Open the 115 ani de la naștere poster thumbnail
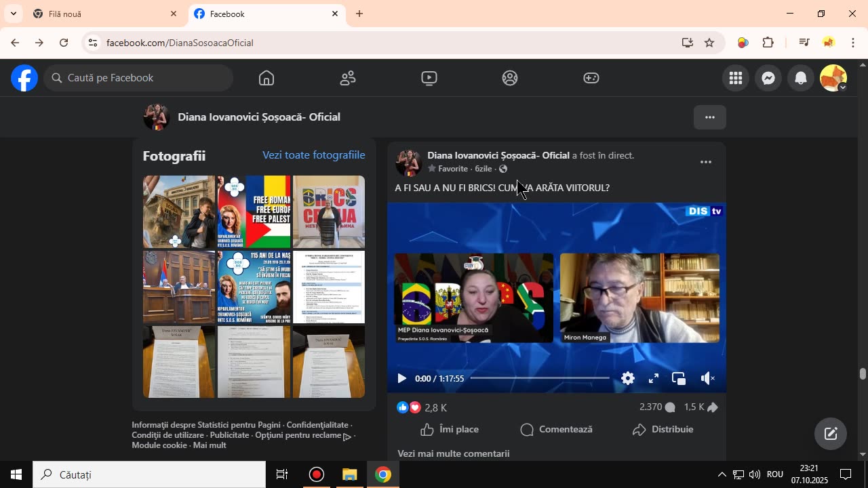The width and height of the screenshot is (868, 488). click(x=254, y=287)
